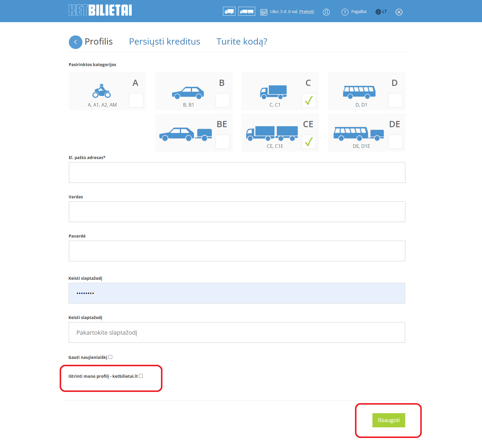The image size is (482, 448).
Task: Click the calendar icon beside remaining time
Action: tap(264, 12)
